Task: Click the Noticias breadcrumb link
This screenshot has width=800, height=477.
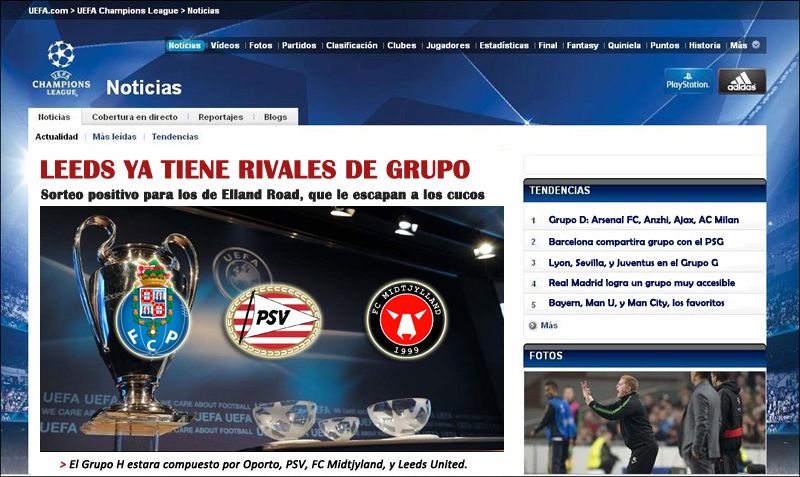Action: tap(203, 11)
